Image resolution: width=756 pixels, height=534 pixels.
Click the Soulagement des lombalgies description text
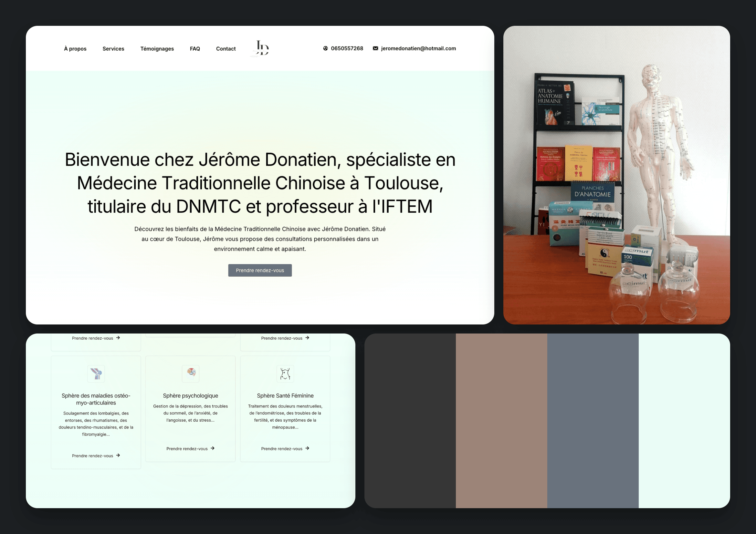(96, 424)
